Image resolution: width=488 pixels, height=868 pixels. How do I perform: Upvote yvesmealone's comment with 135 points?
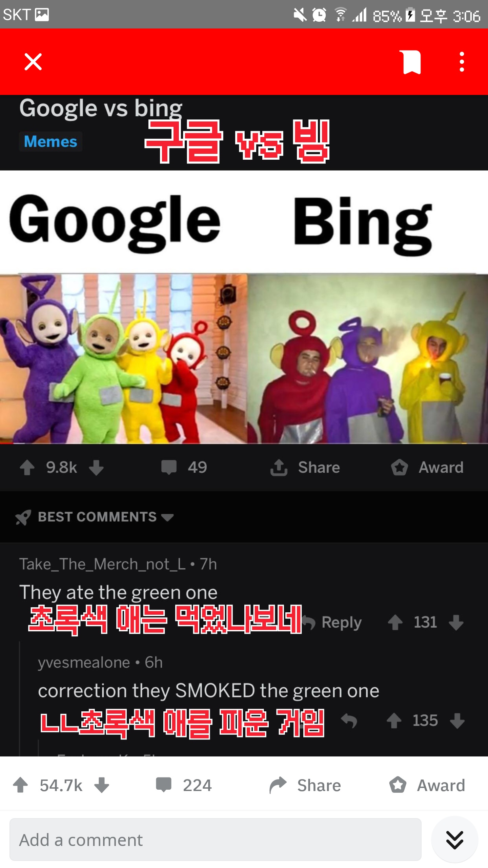[x=394, y=721]
